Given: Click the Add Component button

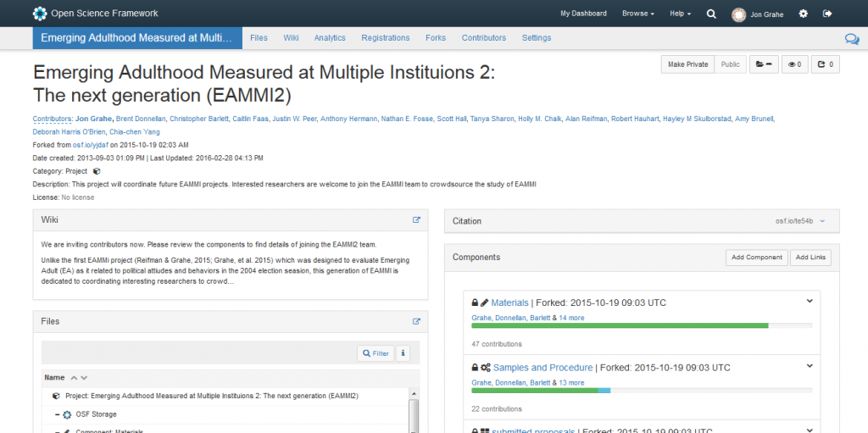Looking at the screenshot, I should [757, 258].
